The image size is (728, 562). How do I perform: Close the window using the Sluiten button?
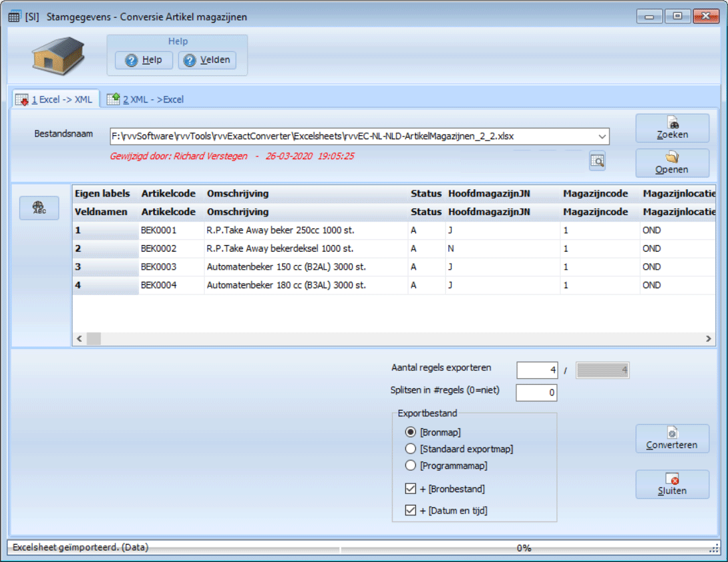point(672,485)
